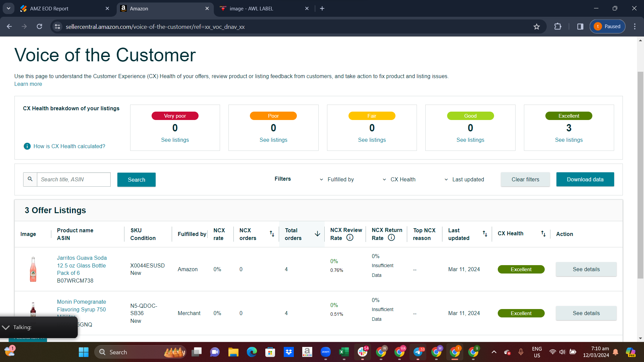Open Excel from the taskbar
This screenshot has width=644, height=362.
[x=344, y=352]
